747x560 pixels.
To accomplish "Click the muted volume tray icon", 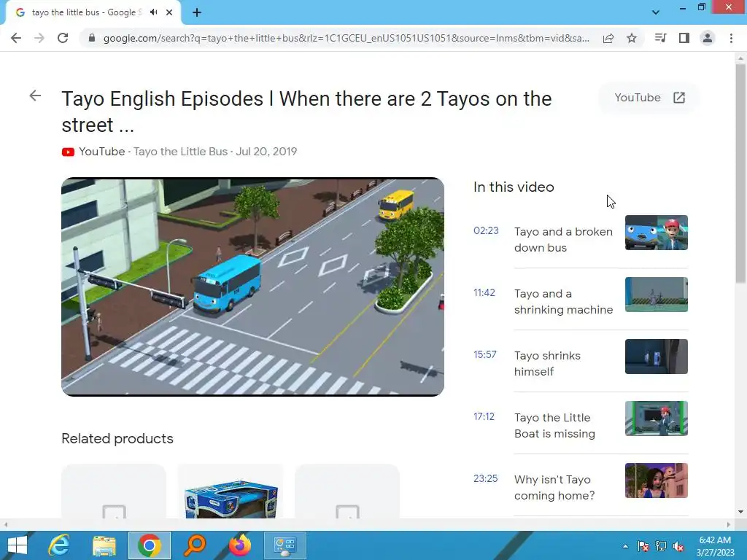I will [x=678, y=546].
